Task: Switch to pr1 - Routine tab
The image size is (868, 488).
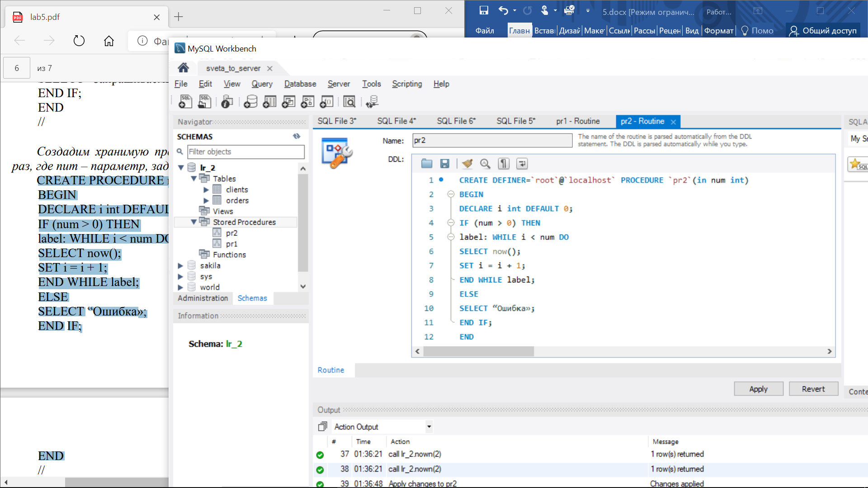Action: pyautogui.click(x=578, y=121)
